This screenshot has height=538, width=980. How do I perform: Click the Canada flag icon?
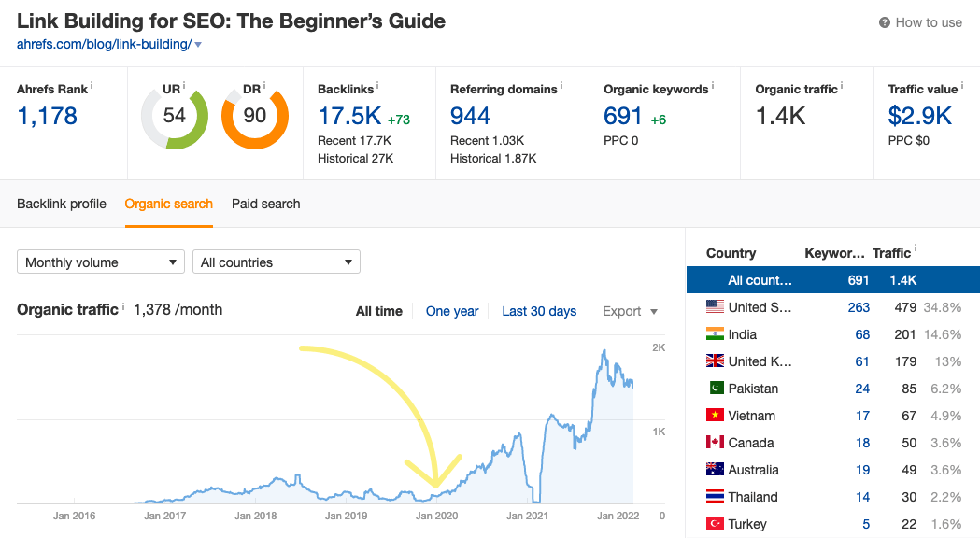(x=714, y=442)
